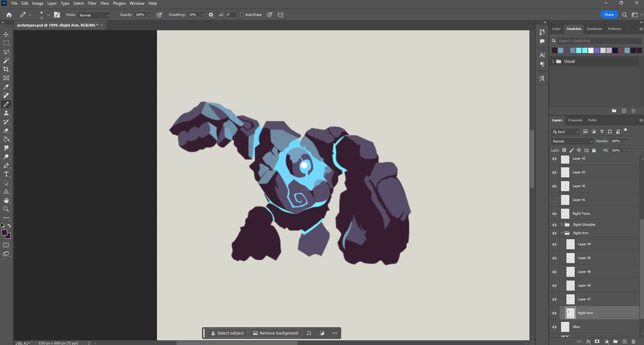Select the Magic Wand tool
644x345 pixels.
coord(6,60)
